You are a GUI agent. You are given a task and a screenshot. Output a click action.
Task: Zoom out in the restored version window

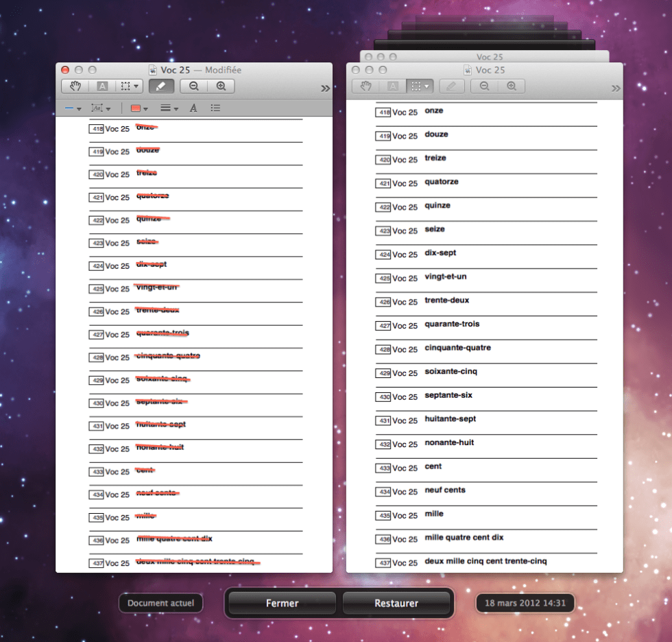[x=485, y=86]
